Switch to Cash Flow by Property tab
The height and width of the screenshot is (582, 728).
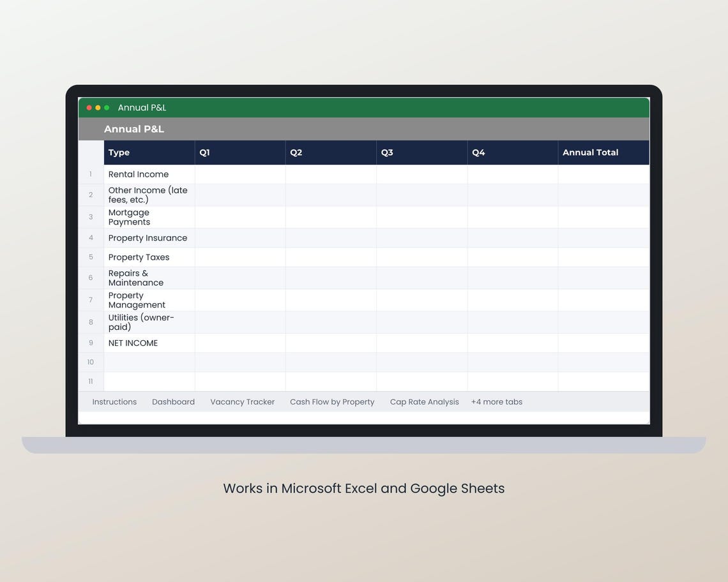pyautogui.click(x=332, y=402)
